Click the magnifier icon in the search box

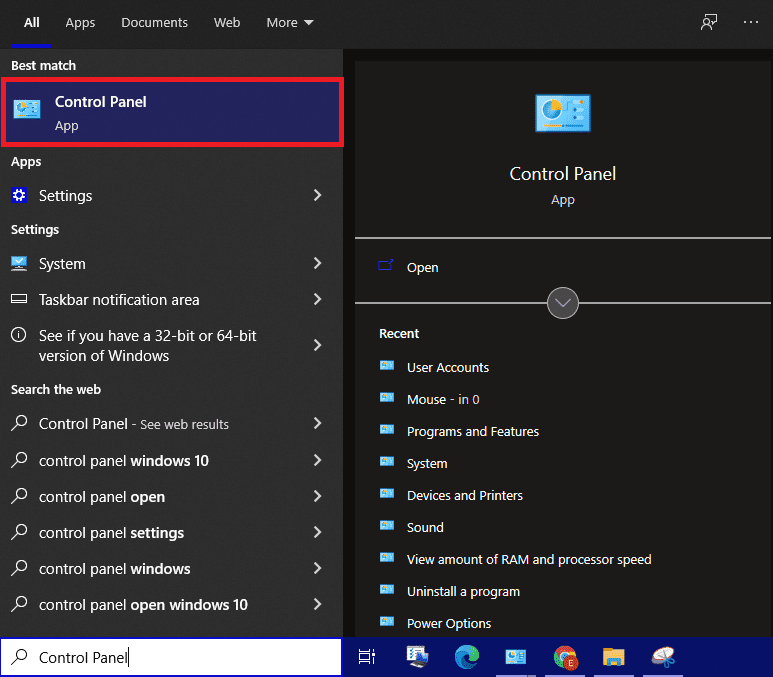pos(20,656)
